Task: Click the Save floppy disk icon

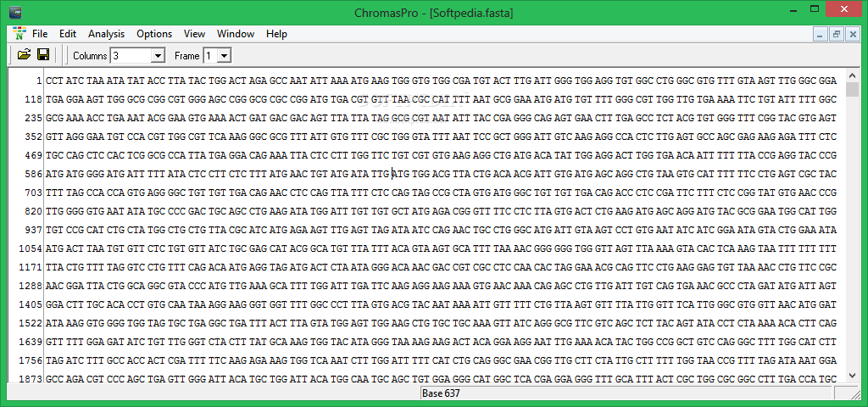Action: [x=43, y=55]
